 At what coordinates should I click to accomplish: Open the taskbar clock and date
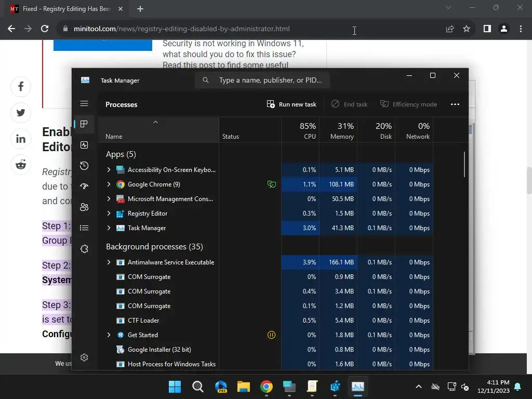click(494, 387)
